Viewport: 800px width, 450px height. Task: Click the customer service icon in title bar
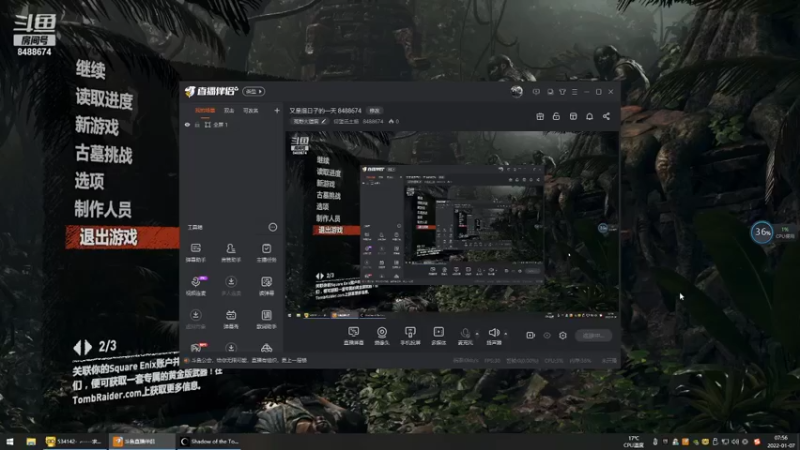(x=549, y=92)
